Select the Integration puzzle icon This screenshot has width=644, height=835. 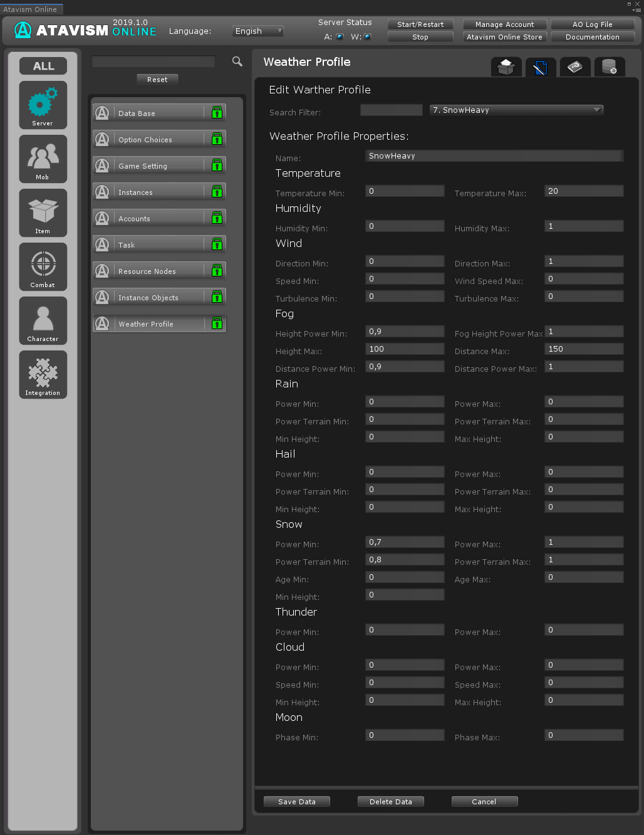43,374
